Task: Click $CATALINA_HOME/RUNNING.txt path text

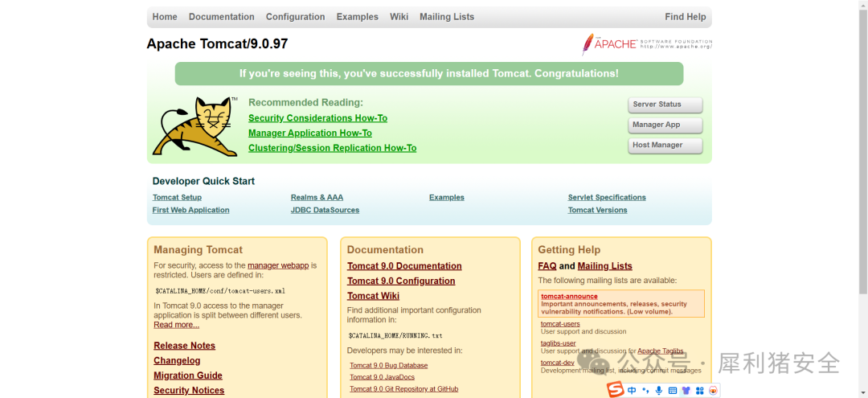Action: 395,335
